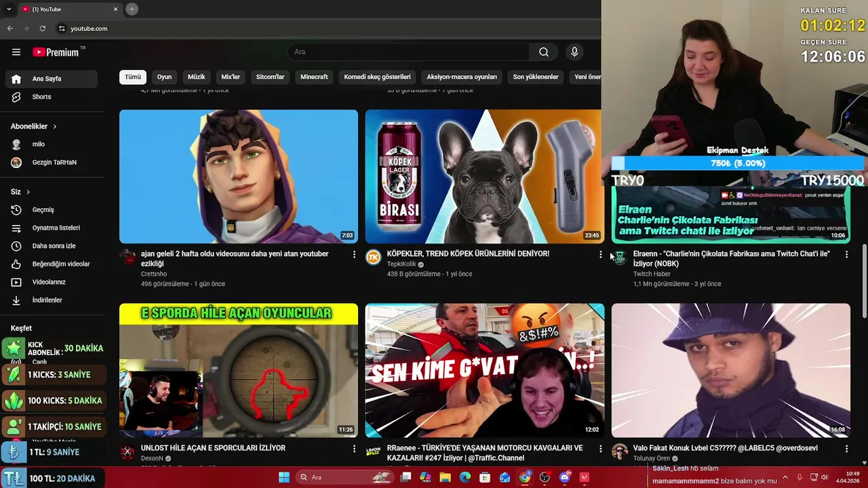Select the Oyun filter chip

click(x=164, y=77)
